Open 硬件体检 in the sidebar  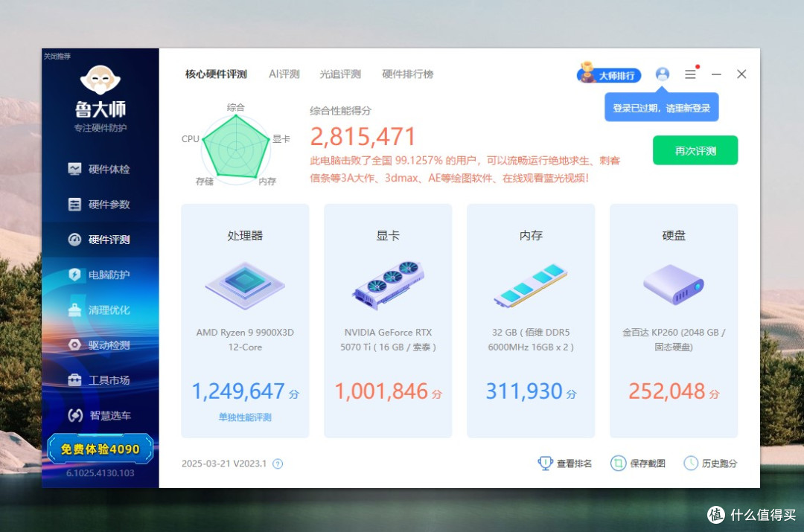point(100,169)
